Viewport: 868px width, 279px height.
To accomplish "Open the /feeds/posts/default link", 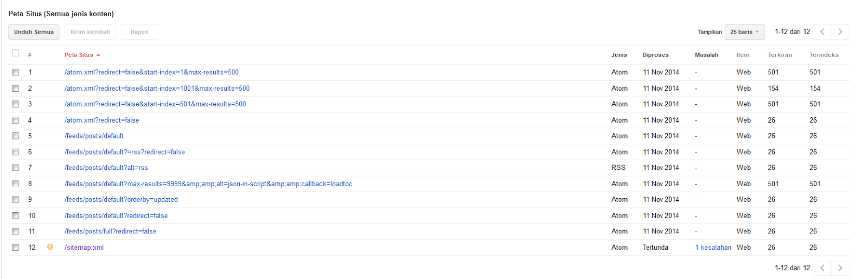I will point(94,136).
